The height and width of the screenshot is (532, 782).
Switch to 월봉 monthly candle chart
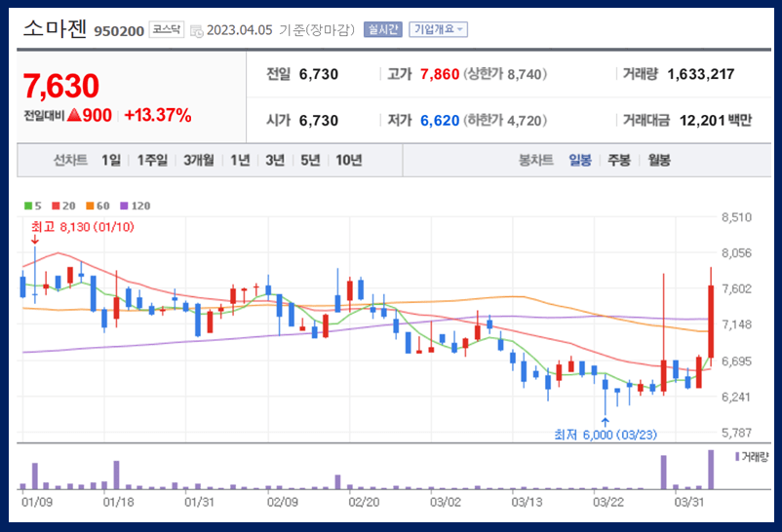click(x=659, y=160)
